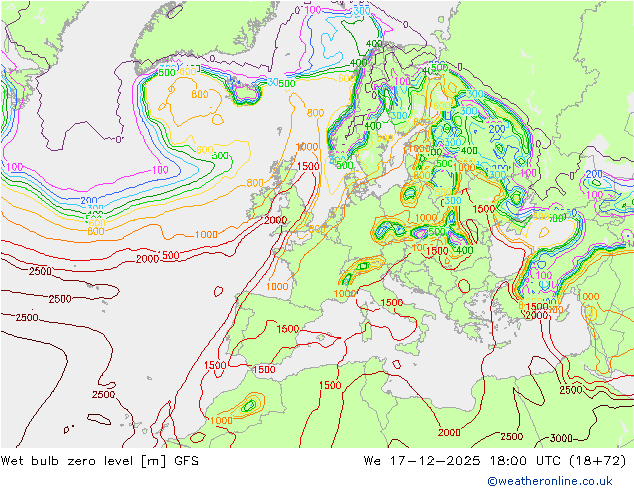
Task: Click the orange 1000 label over Morocco
Action: [x=221, y=420]
